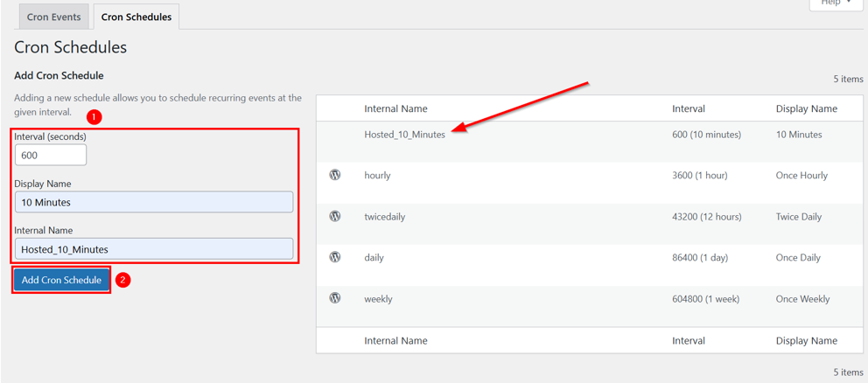Click the daily schedule name

click(x=374, y=258)
